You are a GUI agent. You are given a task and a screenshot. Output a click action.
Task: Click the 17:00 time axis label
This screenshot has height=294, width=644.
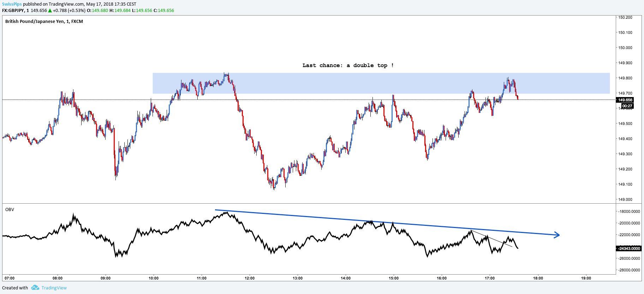click(490, 278)
